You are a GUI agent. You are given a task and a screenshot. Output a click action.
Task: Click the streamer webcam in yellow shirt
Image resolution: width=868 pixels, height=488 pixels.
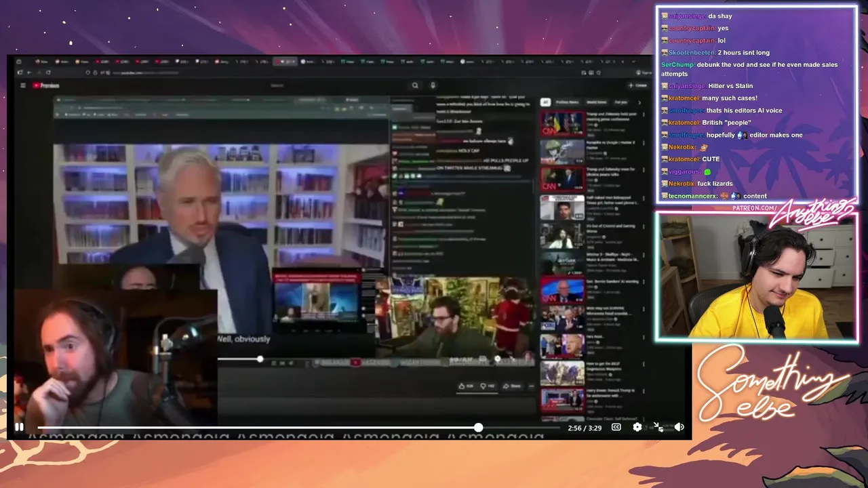(x=757, y=277)
